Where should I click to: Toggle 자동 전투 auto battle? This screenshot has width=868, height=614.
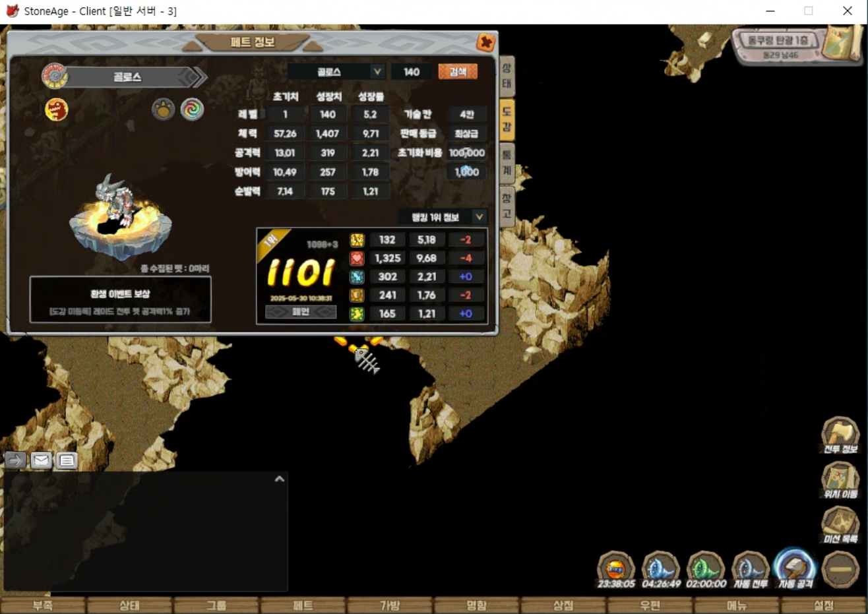tap(751, 568)
